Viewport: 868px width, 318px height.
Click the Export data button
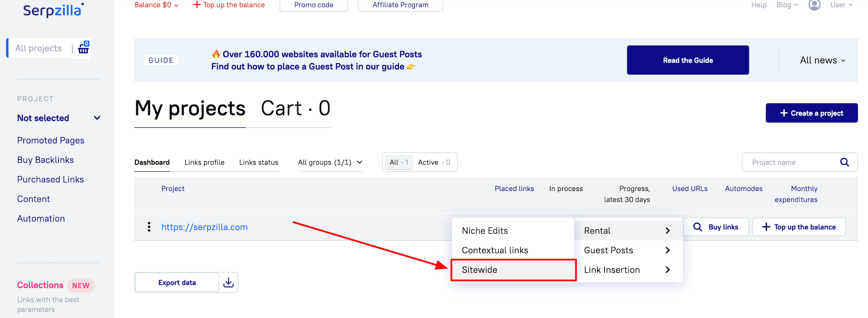177,282
